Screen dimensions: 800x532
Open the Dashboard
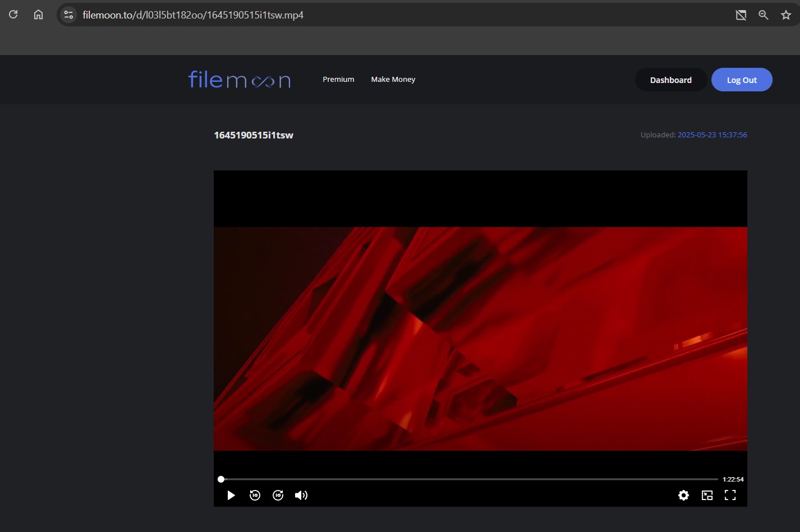click(x=670, y=80)
